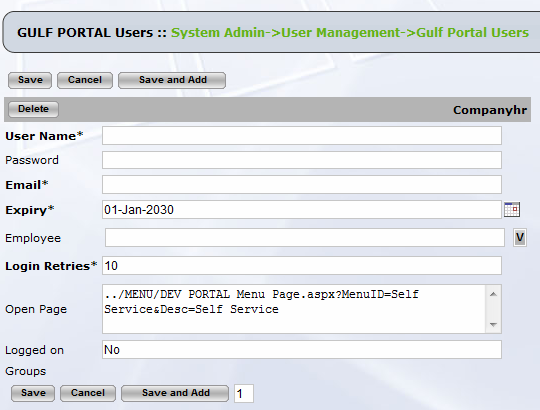
Task: Click the System Admin->User Management->Gulf Portal Users breadcrumb
Action: [350, 33]
